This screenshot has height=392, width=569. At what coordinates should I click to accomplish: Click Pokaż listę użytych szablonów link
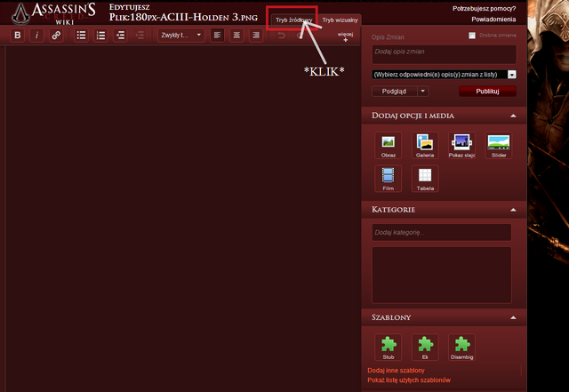tap(409, 380)
